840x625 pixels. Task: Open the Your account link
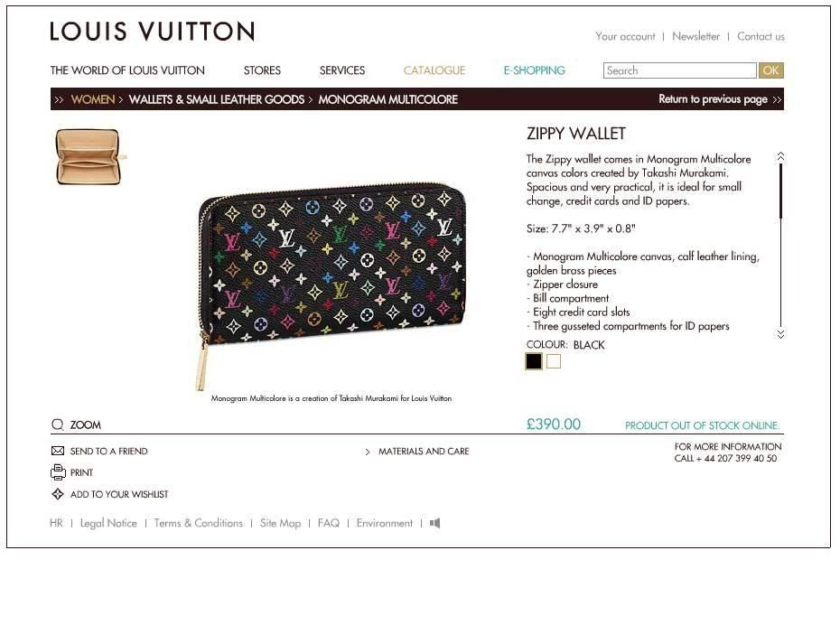coord(625,36)
